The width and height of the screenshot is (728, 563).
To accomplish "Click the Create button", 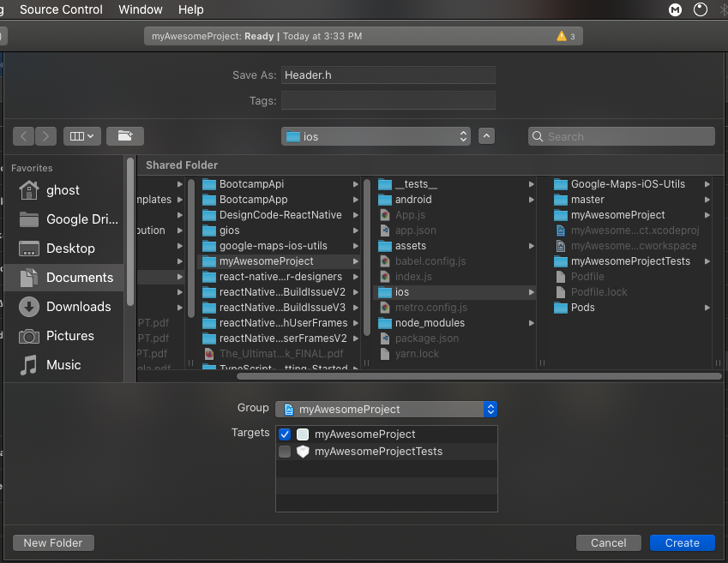I will (682, 543).
